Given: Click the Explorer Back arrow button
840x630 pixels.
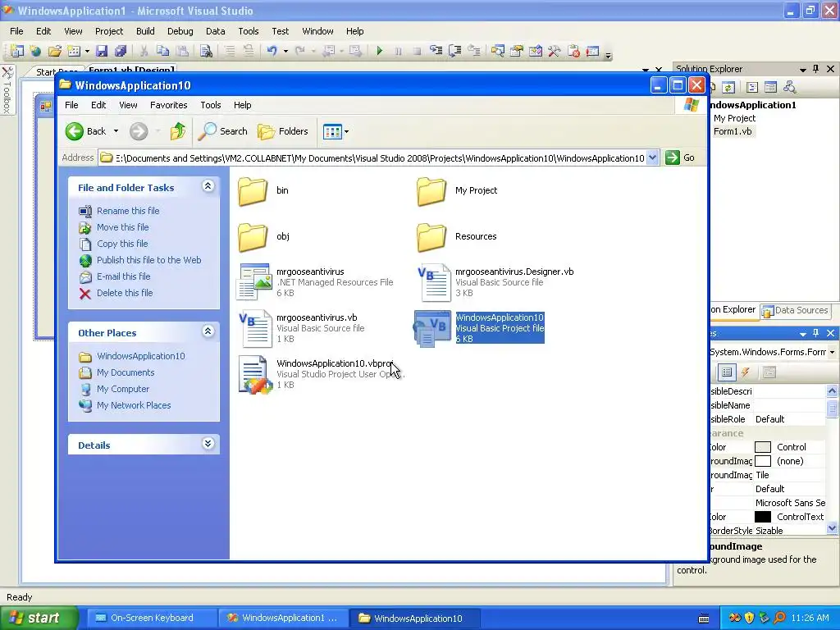Looking at the screenshot, I should 75,131.
